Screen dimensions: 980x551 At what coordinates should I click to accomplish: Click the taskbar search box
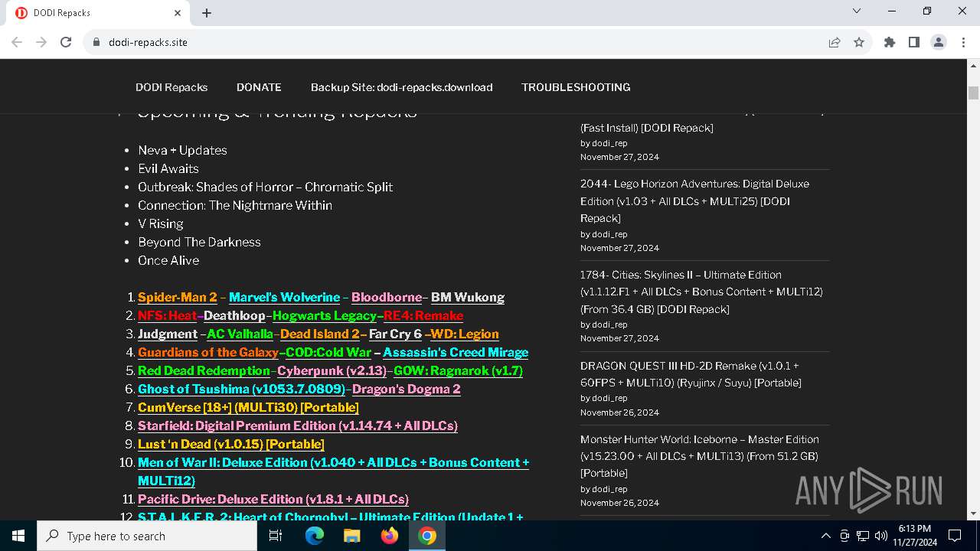coord(147,536)
